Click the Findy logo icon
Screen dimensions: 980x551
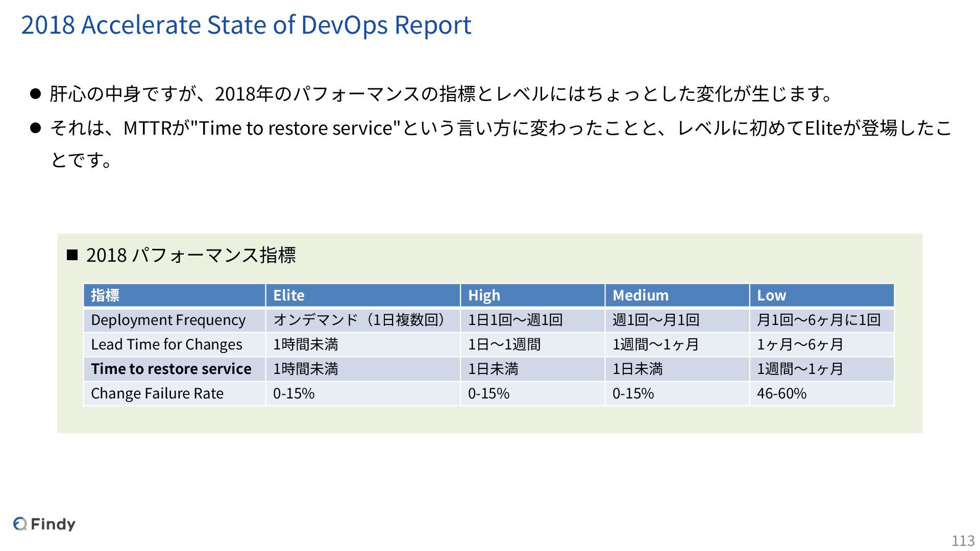click(20, 524)
